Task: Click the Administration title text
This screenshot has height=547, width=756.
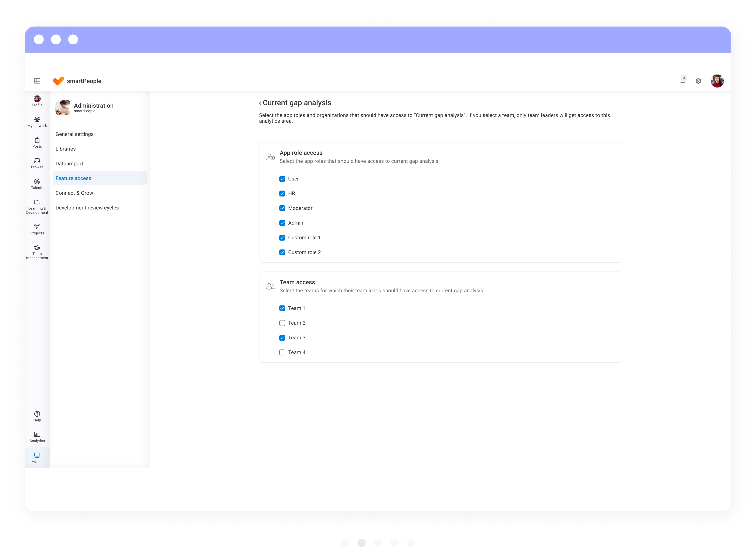Action: pos(94,106)
